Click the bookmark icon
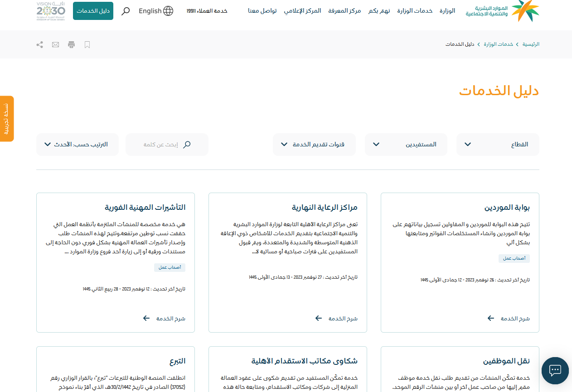This screenshot has width=572, height=392. pyautogui.click(x=87, y=44)
